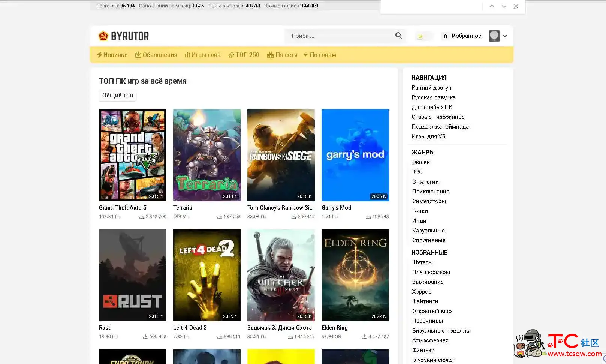This screenshot has width=606, height=364.
Task: Open the Открытый мир category
Action: click(432, 311)
